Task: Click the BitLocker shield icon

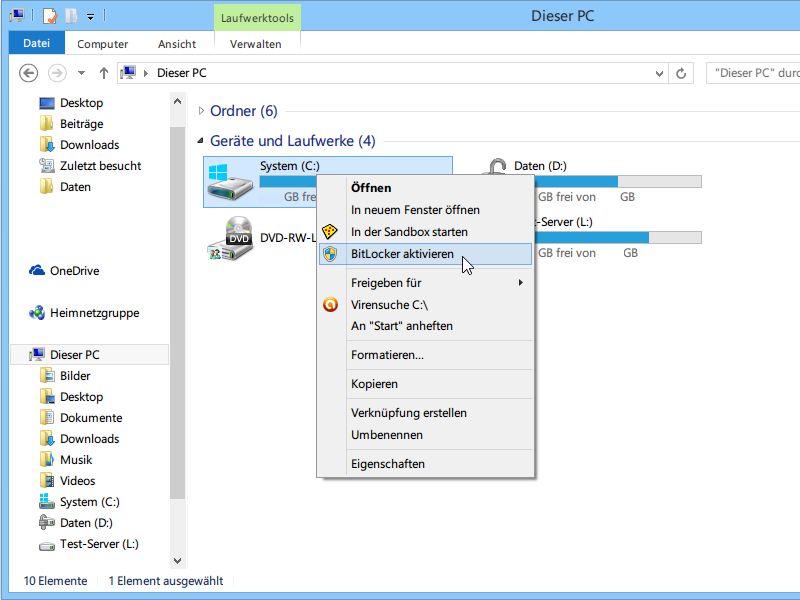Action: coord(330,254)
